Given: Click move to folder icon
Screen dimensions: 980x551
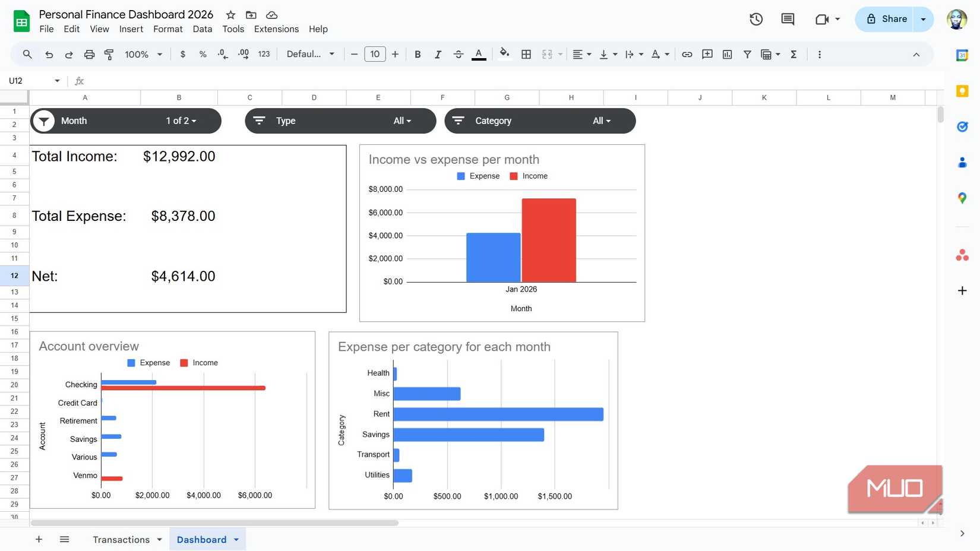Looking at the screenshot, I should [251, 15].
